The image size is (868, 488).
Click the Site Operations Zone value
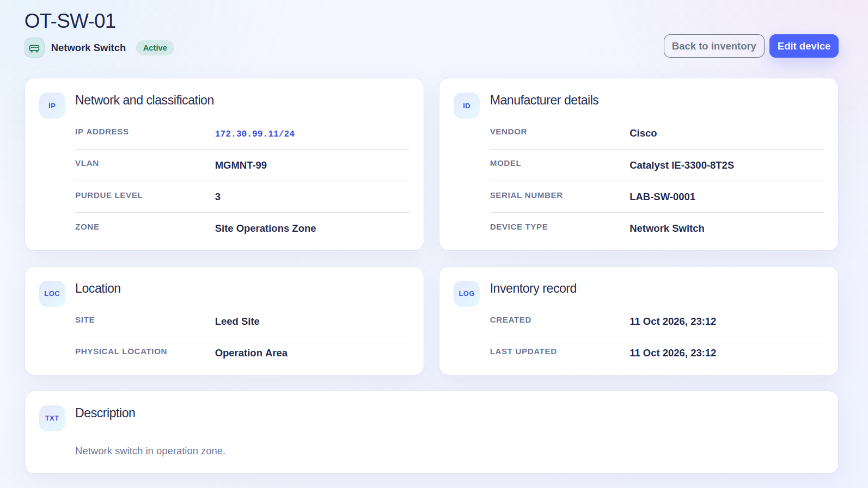[x=265, y=228]
